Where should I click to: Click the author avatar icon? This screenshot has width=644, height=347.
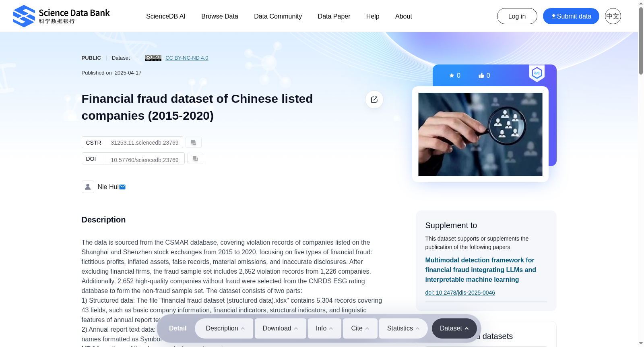(x=88, y=187)
